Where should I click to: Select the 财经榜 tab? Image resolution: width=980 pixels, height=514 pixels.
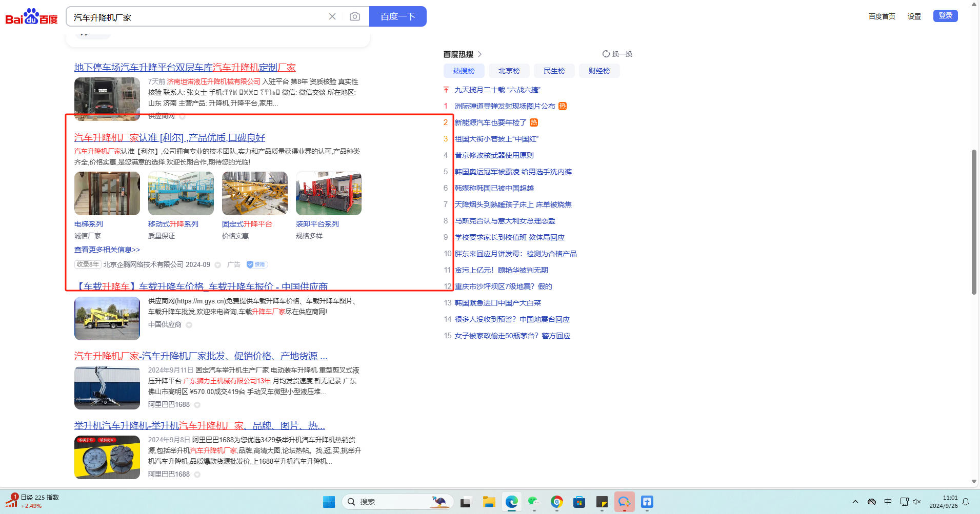tap(599, 71)
